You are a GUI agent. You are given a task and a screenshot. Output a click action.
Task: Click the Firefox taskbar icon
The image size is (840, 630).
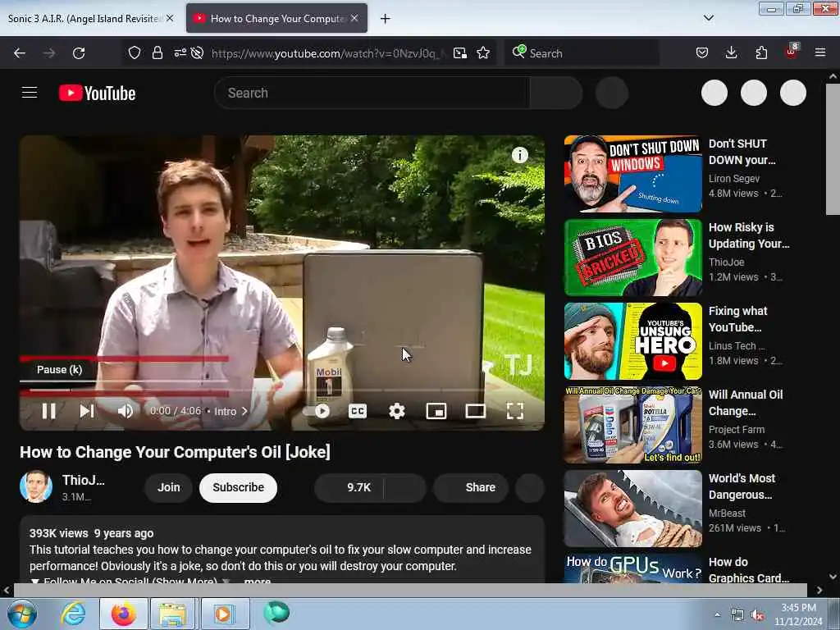tap(123, 614)
